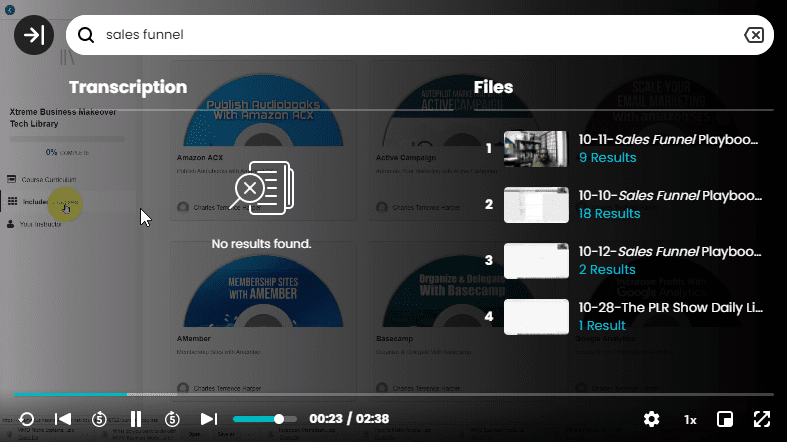Seek on the video progress bar
Image resolution: width=787 pixels, height=442 pixels.
coord(394,394)
